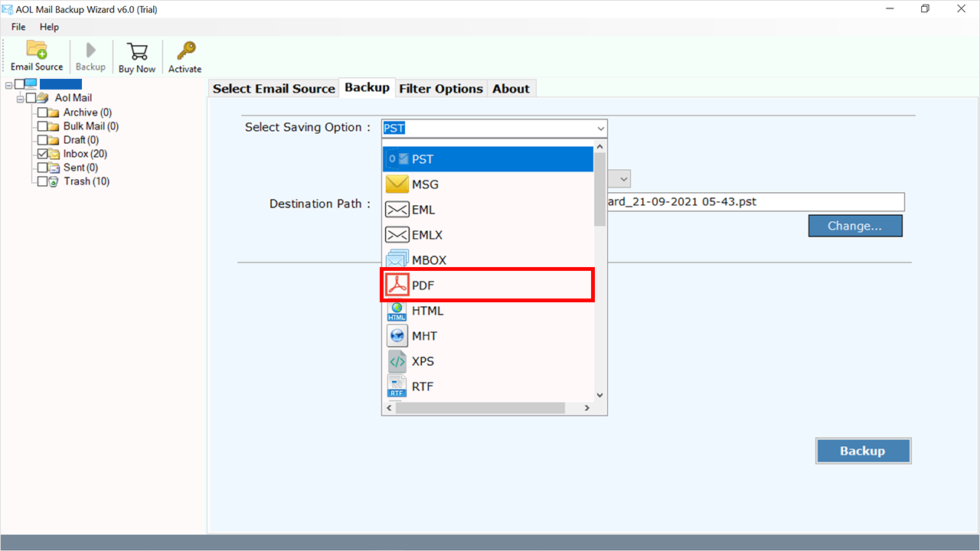This screenshot has width=980, height=551.
Task: Close the Select Saving Option dropdown arrow
Action: pyautogui.click(x=600, y=129)
